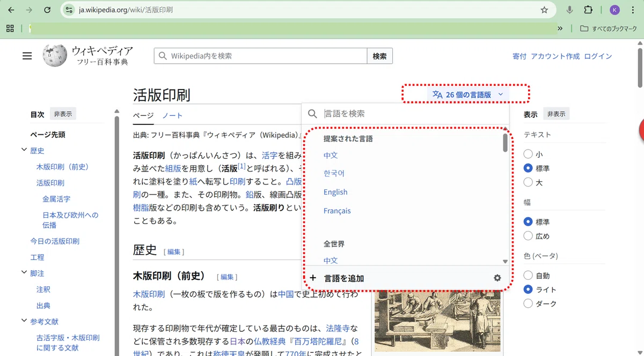Reload the page with refresh icon

click(47, 10)
